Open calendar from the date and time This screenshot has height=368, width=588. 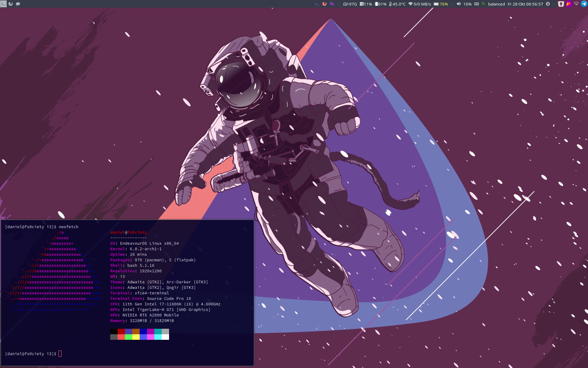525,4
